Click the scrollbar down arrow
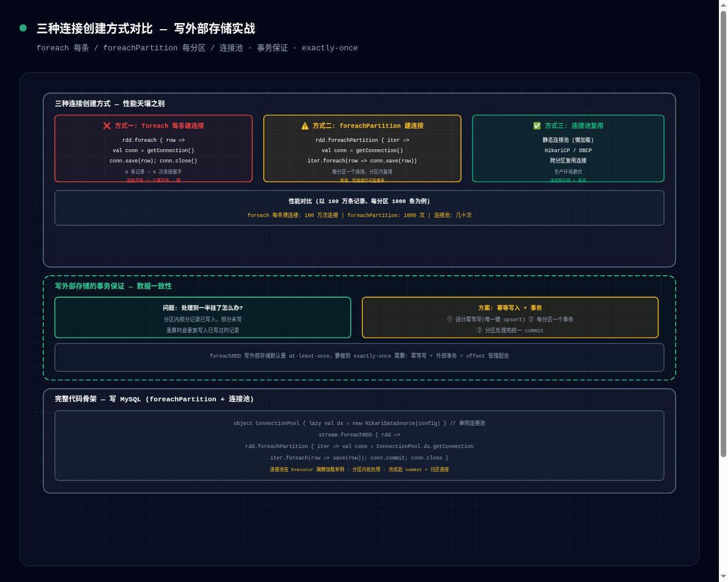The height and width of the screenshot is (582, 728). (x=723, y=576)
